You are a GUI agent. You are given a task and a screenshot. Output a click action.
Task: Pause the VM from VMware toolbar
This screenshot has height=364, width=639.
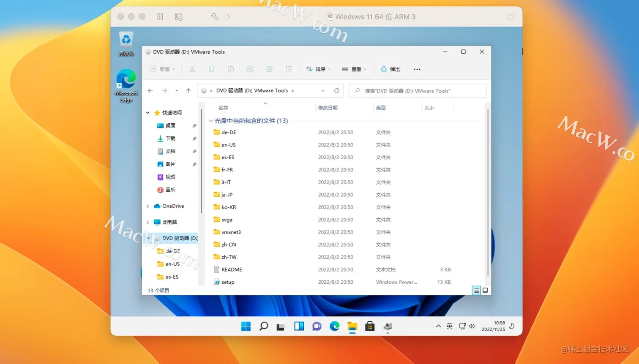[x=160, y=16]
